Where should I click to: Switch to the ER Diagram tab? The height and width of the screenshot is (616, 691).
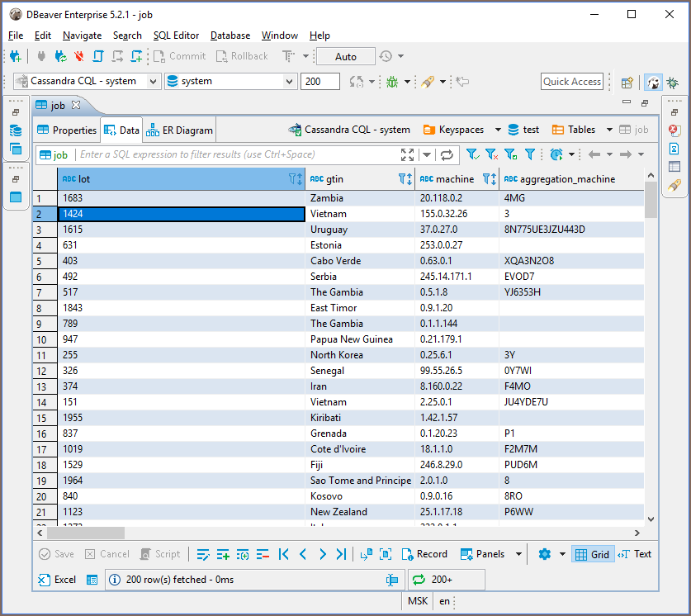point(180,130)
